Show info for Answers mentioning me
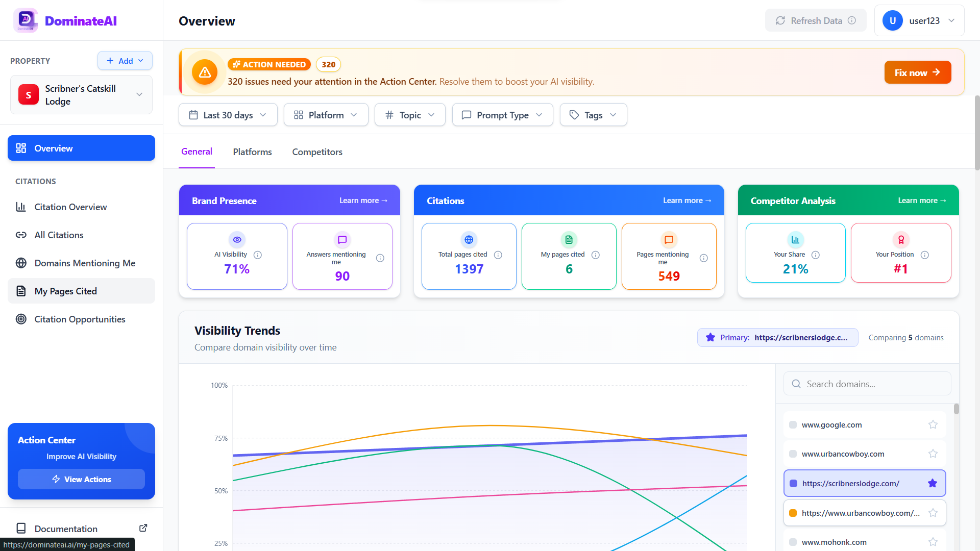 (x=380, y=258)
